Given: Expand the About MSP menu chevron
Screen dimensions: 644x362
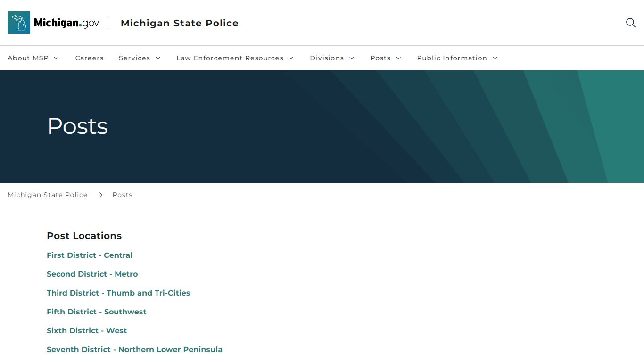Looking at the screenshot, I should point(56,58).
